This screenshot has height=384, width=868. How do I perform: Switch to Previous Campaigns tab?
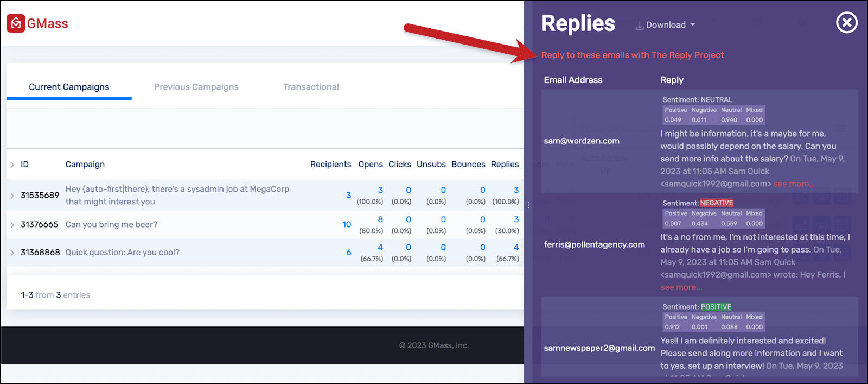click(196, 87)
